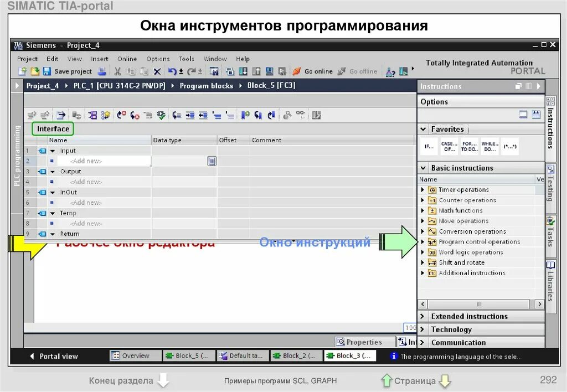Collapse the Favorites section

pyautogui.click(x=423, y=129)
